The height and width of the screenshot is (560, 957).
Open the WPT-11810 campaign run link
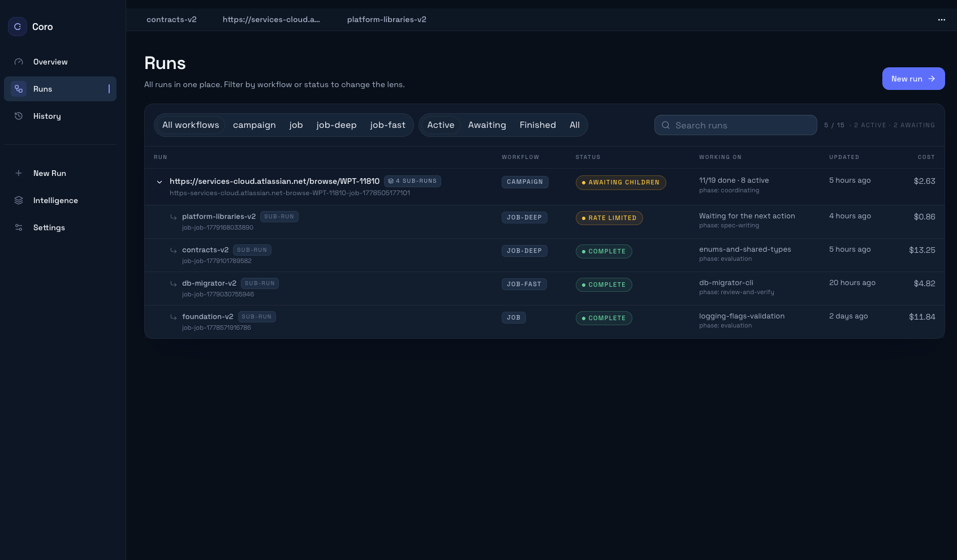point(274,181)
